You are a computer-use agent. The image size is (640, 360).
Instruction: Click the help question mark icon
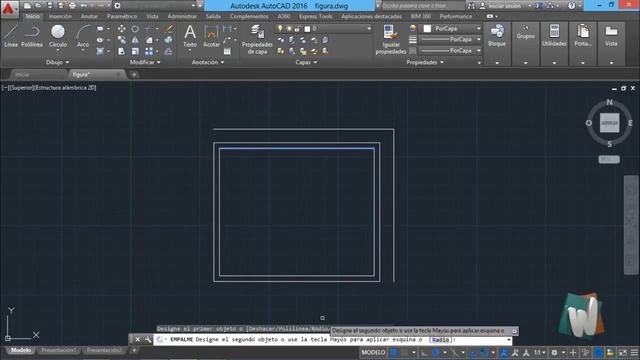coord(571,6)
